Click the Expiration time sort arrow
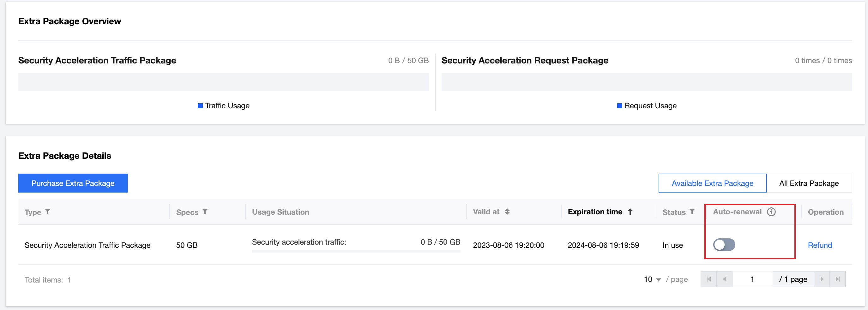Viewport: 868px width, 310px height. (630, 212)
